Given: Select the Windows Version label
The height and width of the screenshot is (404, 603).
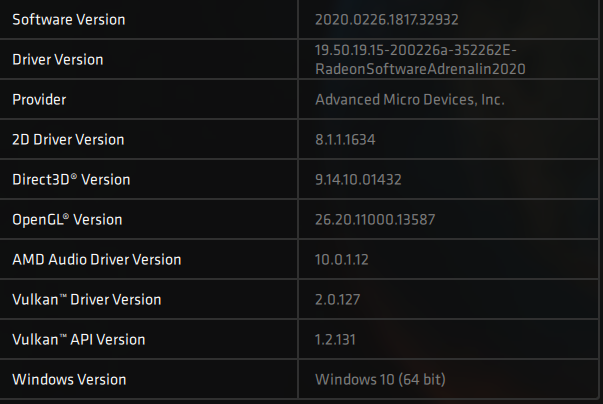Looking at the screenshot, I should 69,379.
